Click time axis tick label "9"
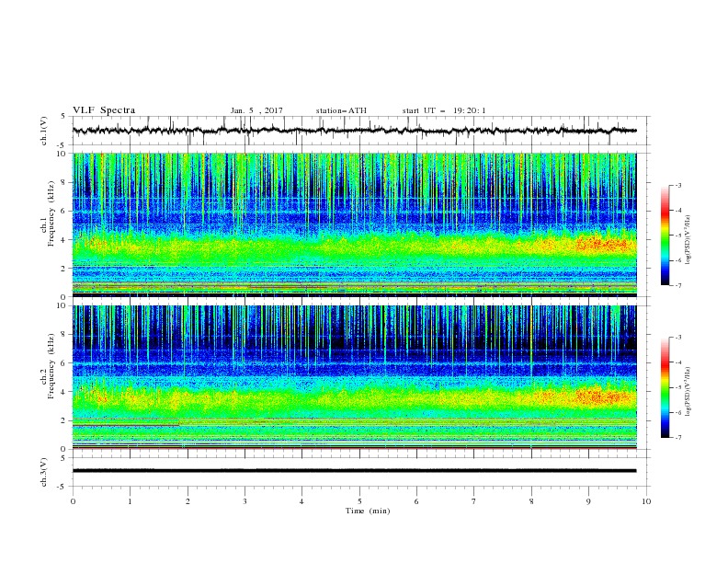Screen dimensions: 728x563 click(588, 501)
